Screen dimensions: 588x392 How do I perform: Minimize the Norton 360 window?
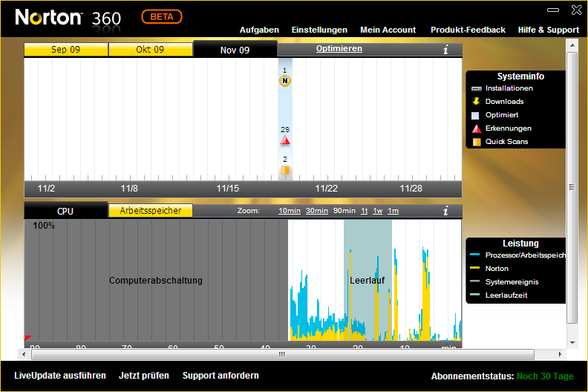[553, 10]
